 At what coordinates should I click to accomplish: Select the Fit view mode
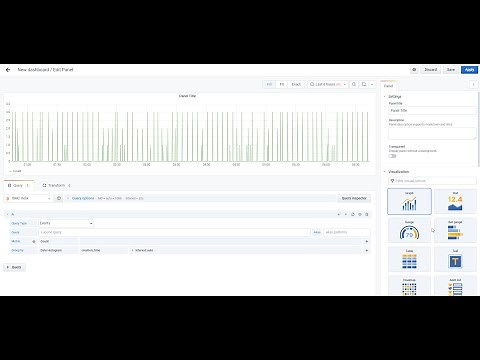tap(282, 84)
